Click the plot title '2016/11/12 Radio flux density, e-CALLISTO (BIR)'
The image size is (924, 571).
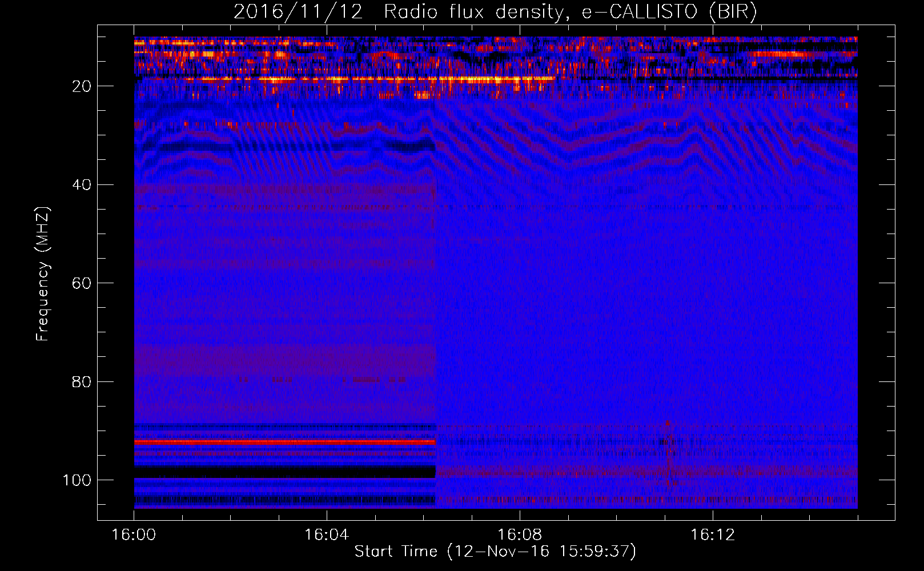pyautogui.click(x=495, y=12)
